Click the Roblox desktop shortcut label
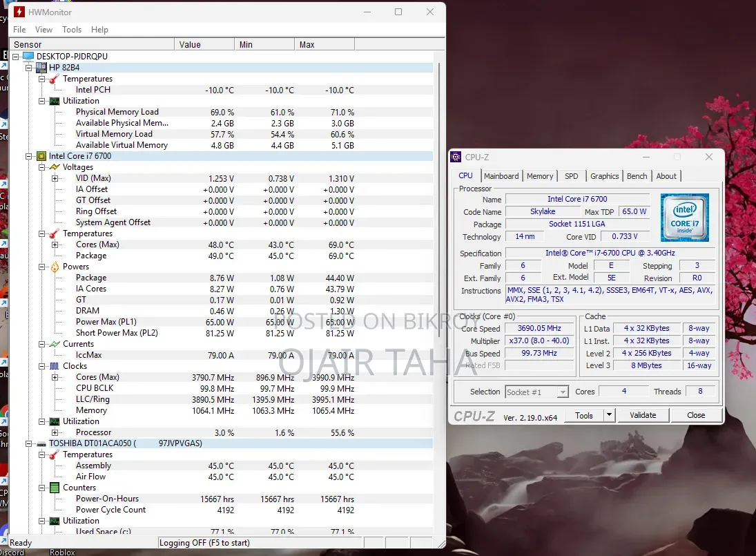Viewport: 756px width, 556px height. (62, 552)
